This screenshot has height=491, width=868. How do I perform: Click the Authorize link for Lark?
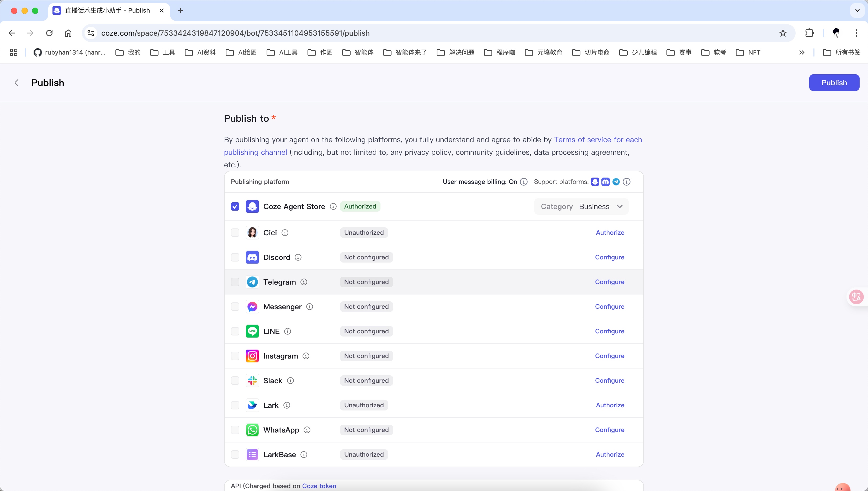coord(610,405)
